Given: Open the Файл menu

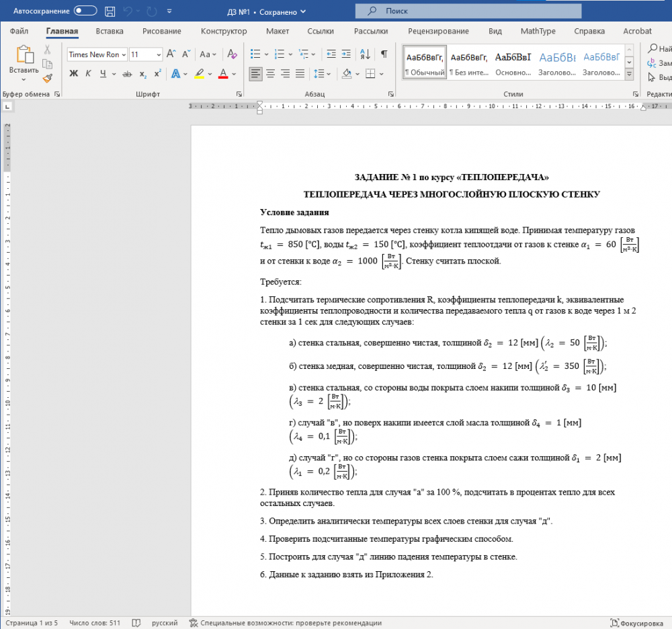Looking at the screenshot, I should click(19, 31).
